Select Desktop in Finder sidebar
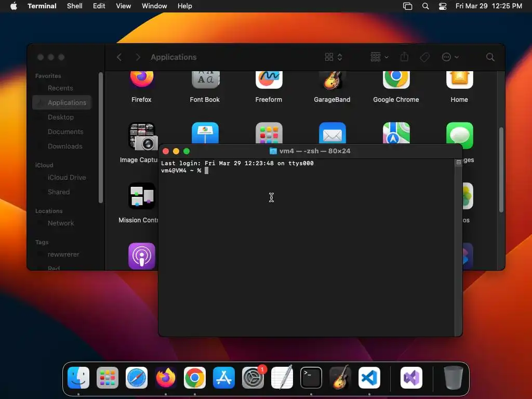Viewport: 532px width, 399px height. pyautogui.click(x=62, y=117)
